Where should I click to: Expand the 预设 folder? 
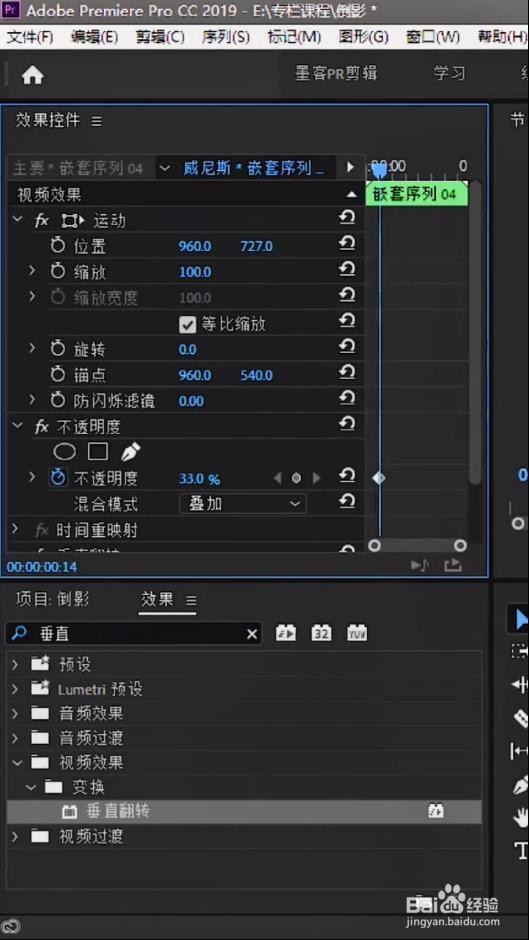[16, 664]
